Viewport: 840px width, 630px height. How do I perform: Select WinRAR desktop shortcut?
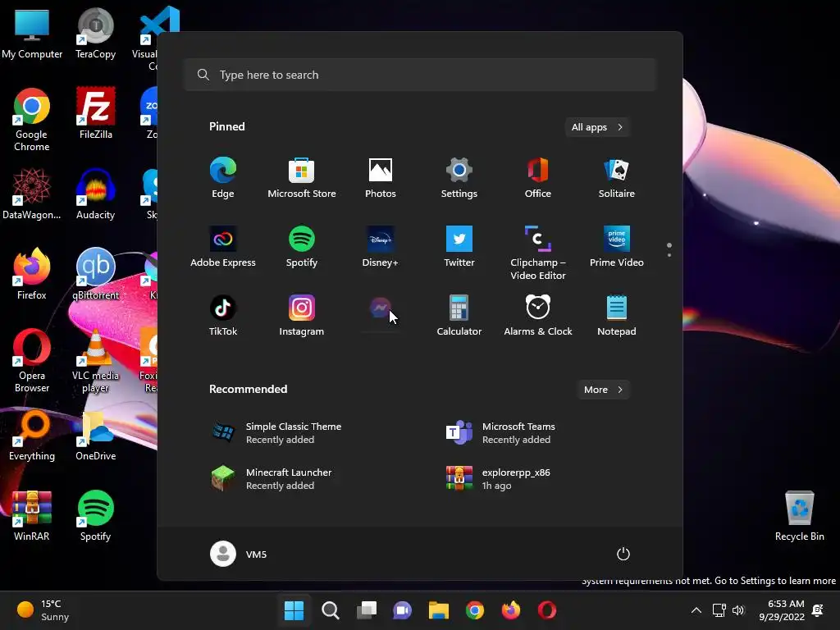coord(32,515)
